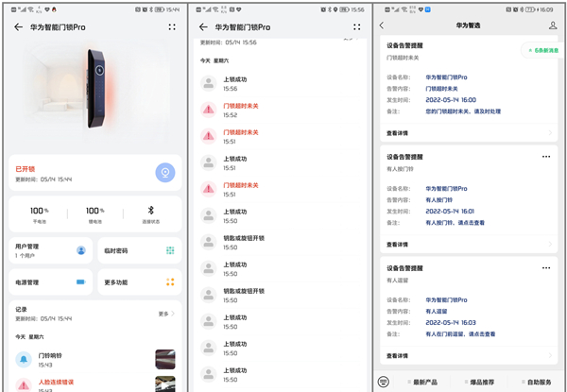Open the profile icon in 华为智选 header
Viewport: 567px width, 392px height.
(x=553, y=26)
